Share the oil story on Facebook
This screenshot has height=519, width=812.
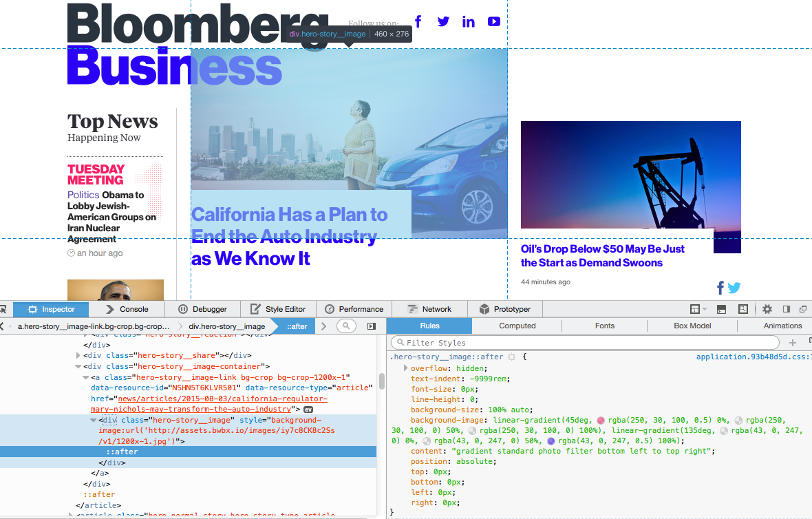[x=720, y=288]
